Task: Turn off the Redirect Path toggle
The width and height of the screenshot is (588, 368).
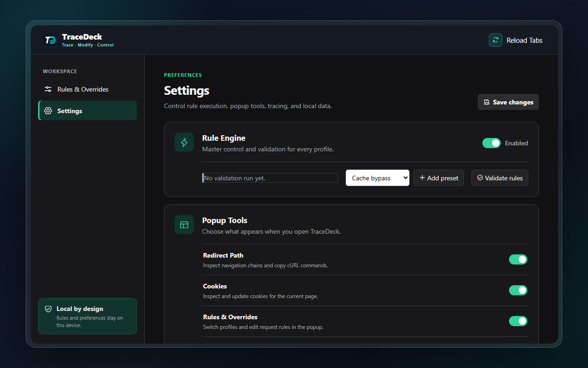Action: click(518, 259)
